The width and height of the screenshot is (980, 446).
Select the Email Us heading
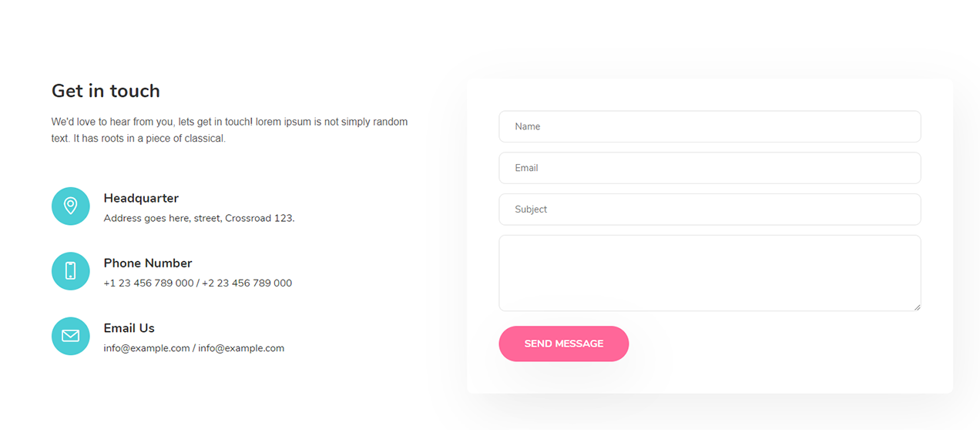(129, 328)
